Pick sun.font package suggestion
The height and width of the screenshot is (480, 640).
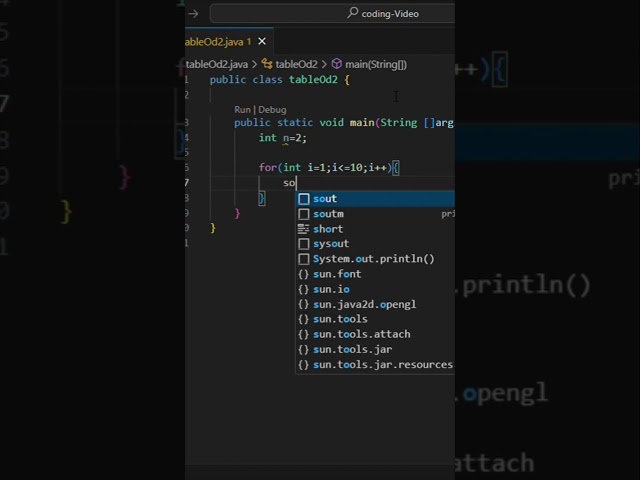point(375,274)
